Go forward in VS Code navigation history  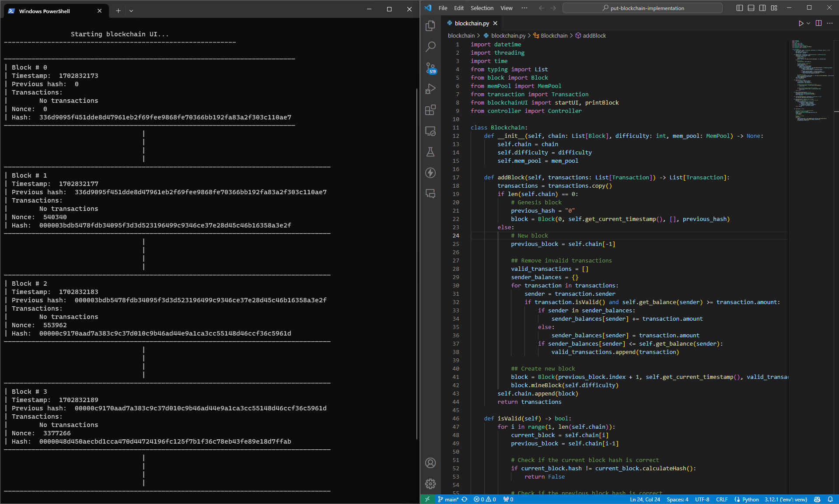[553, 8]
